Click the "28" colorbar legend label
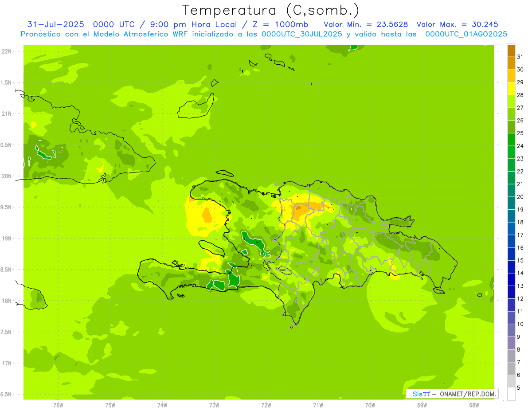Image resolution: width=532 pixels, height=411 pixels. click(x=520, y=95)
